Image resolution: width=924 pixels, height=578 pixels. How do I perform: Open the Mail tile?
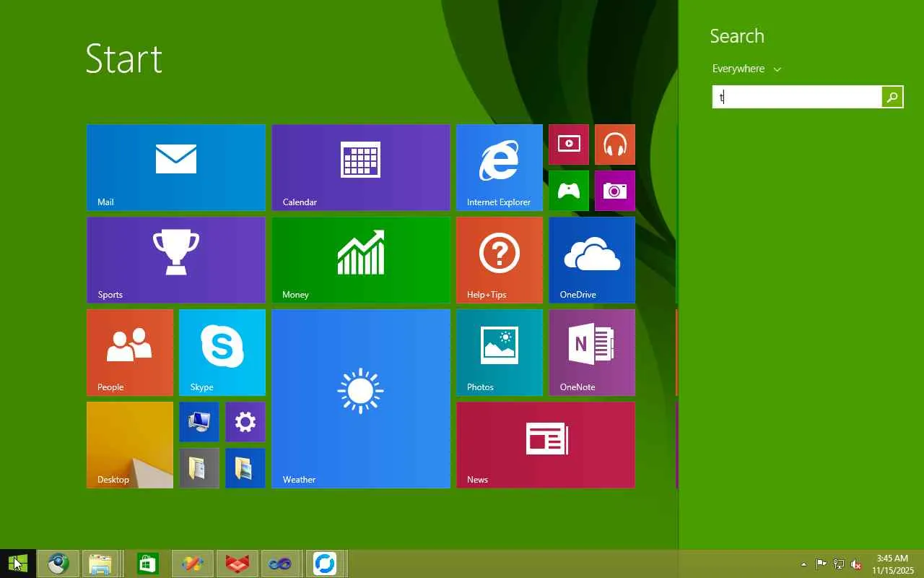click(x=176, y=168)
